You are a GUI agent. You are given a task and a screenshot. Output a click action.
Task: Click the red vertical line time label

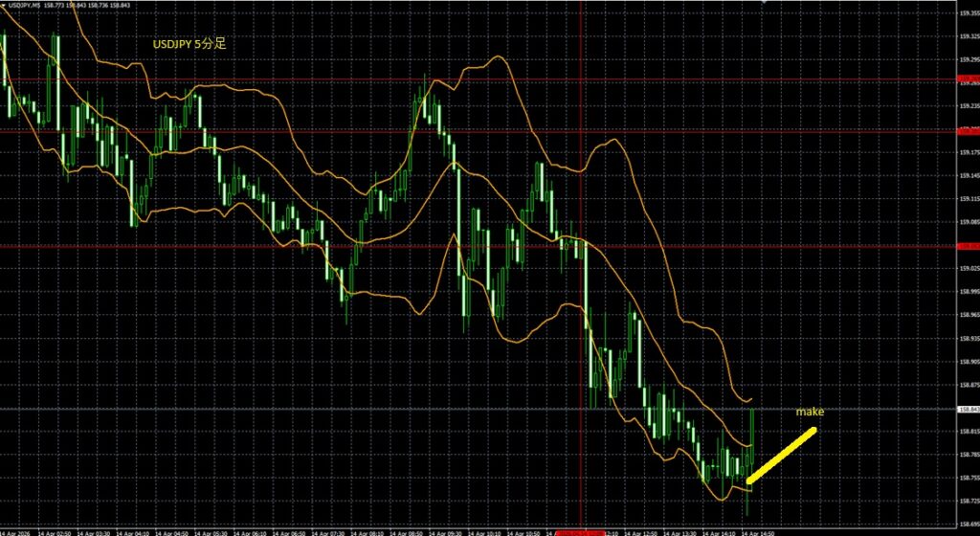coord(581,533)
